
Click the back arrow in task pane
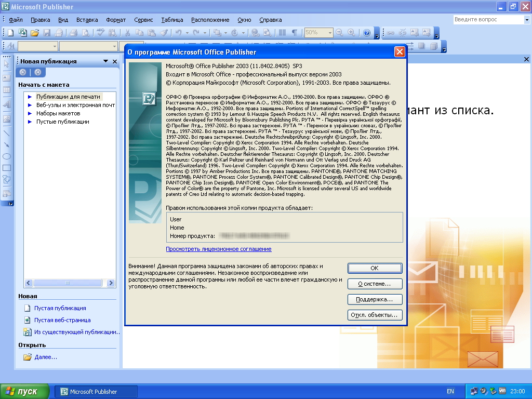coord(23,72)
